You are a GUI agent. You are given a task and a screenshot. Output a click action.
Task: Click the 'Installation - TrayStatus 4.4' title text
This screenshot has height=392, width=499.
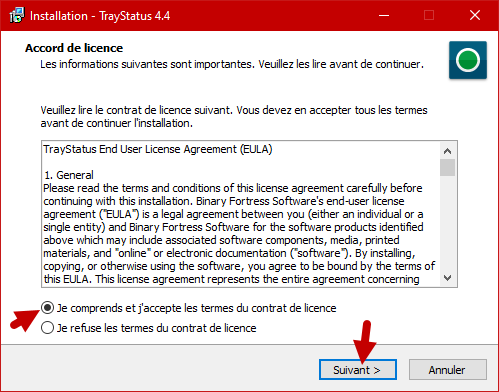[x=100, y=16]
